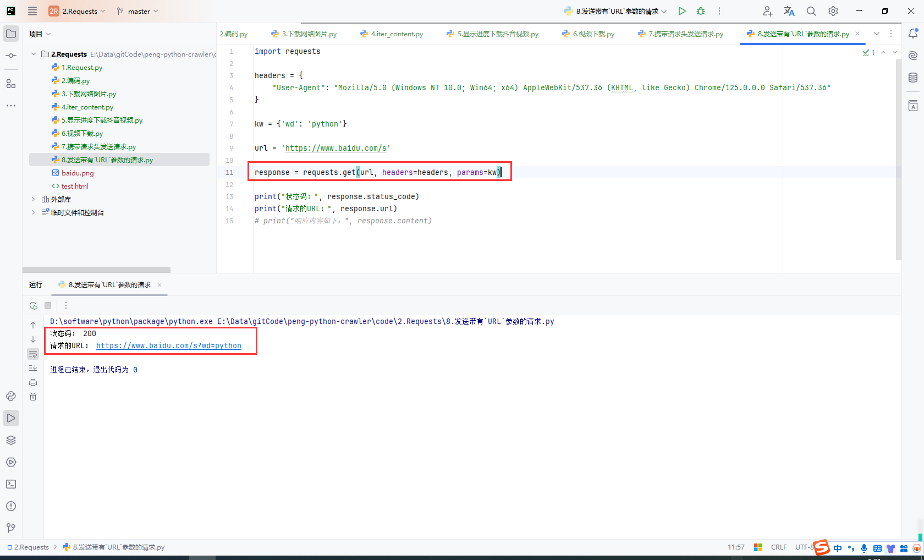Switch to 4.iter_content.py editor tab
The image size is (924, 560).
tap(392, 34)
